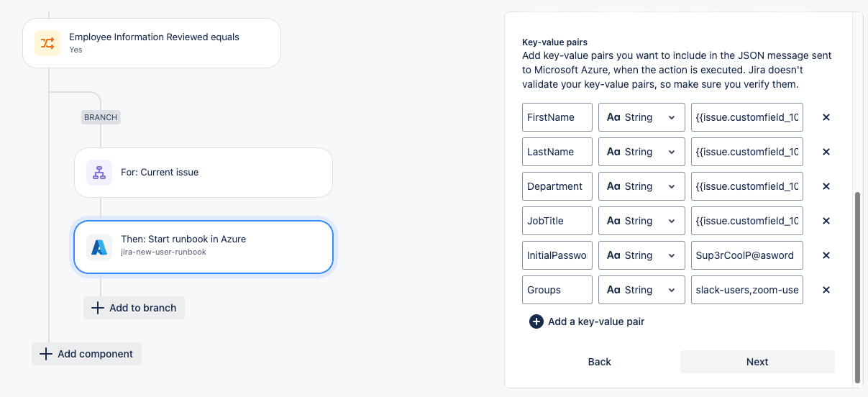Screen dimensions: 868x397
Task: Open the type dropdown for Groups
Action: (641, 290)
